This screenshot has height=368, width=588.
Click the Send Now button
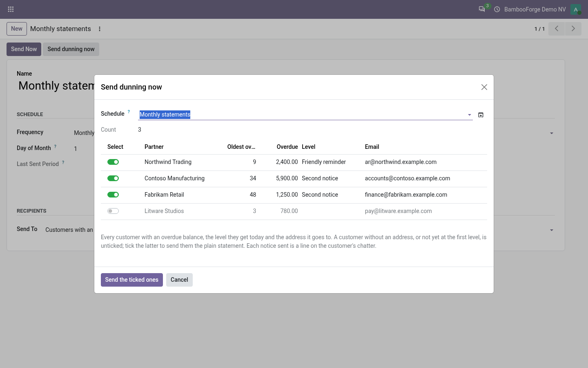click(24, 49)
